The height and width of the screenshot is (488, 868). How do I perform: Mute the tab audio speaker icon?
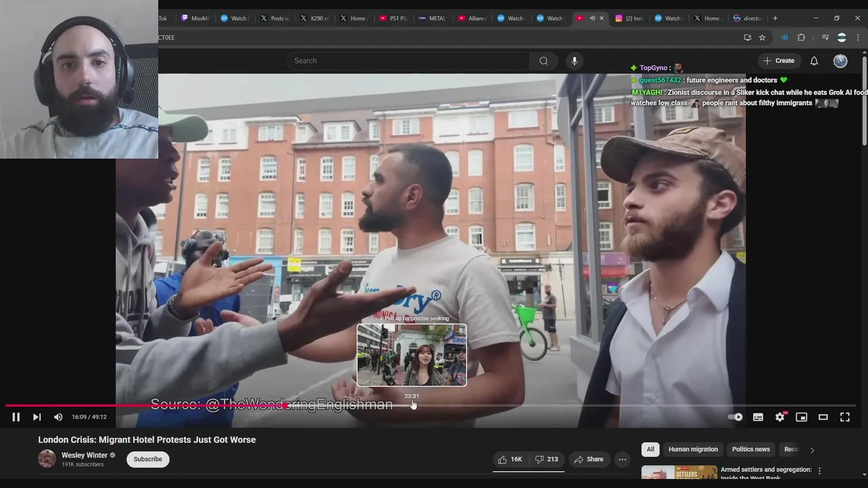[592, 18]
